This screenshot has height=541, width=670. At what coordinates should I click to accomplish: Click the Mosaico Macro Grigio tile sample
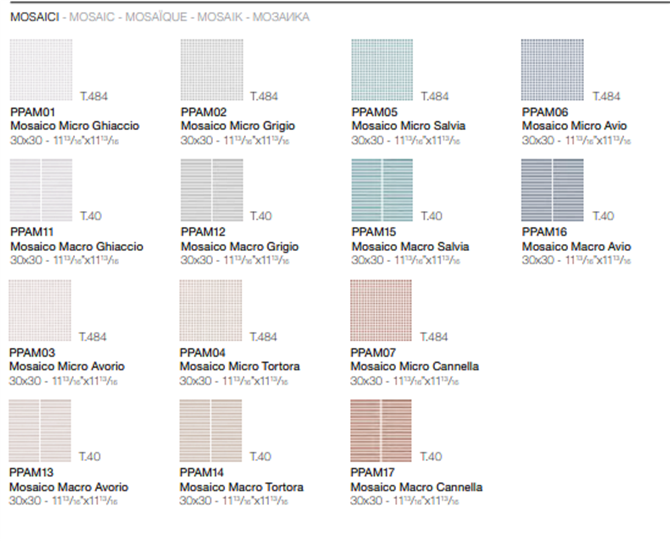211,191
